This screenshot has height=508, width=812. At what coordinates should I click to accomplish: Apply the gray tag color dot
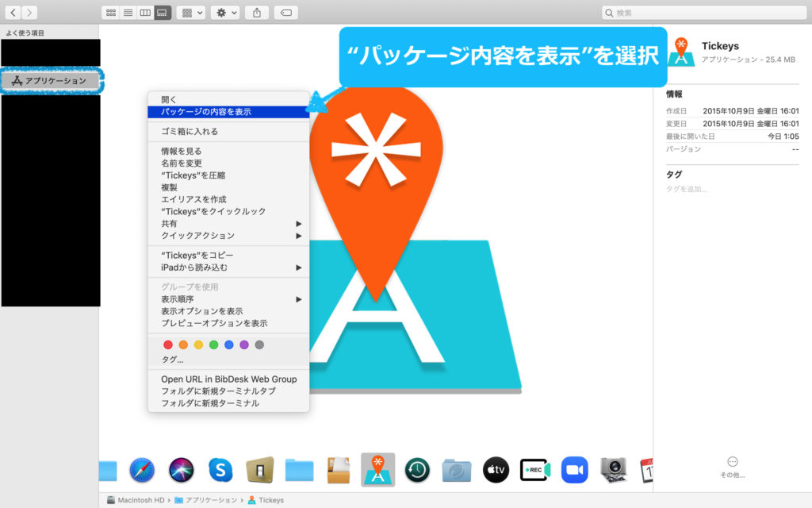pos(259,344)
